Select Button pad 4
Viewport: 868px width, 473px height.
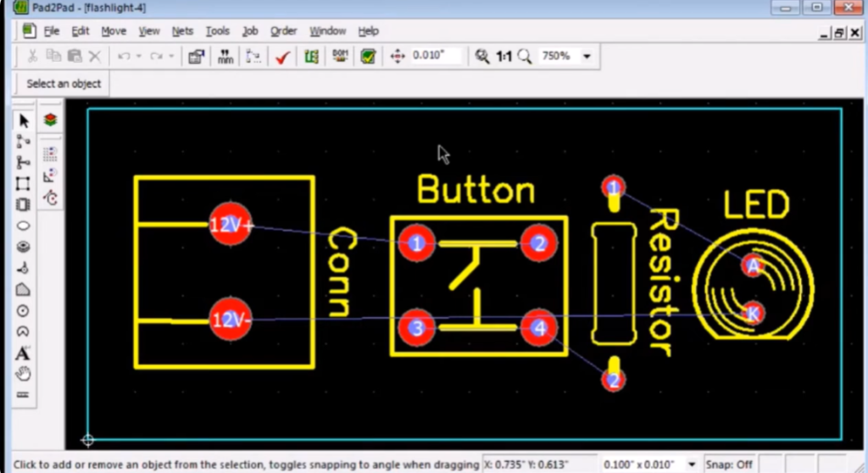(539, 327)
